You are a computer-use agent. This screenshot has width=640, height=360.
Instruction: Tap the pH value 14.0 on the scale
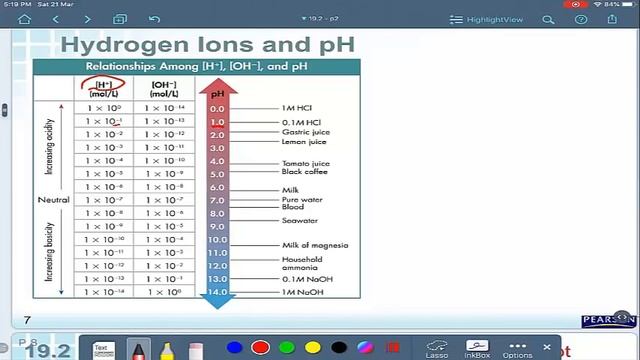[x=217, y=292]
